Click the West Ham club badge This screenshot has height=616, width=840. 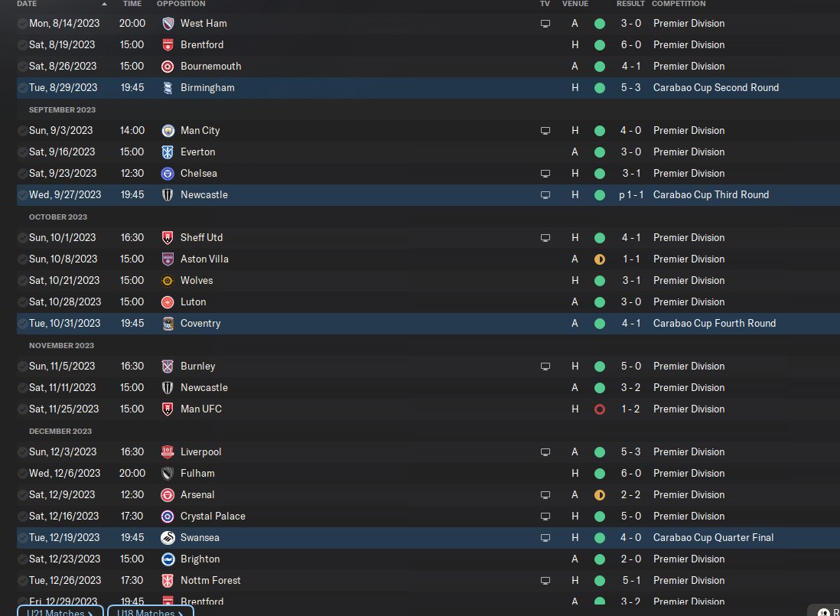(x=168, y=24)
